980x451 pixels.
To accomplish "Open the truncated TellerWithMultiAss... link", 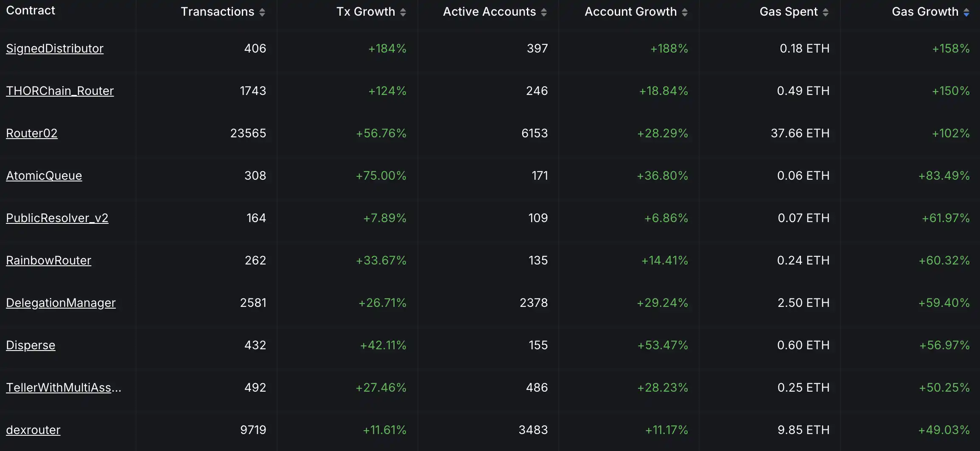I will click(64, 388).
